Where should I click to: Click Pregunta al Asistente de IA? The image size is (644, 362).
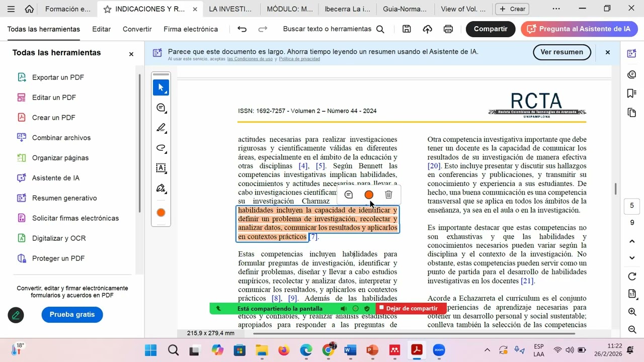coord(579,29)
